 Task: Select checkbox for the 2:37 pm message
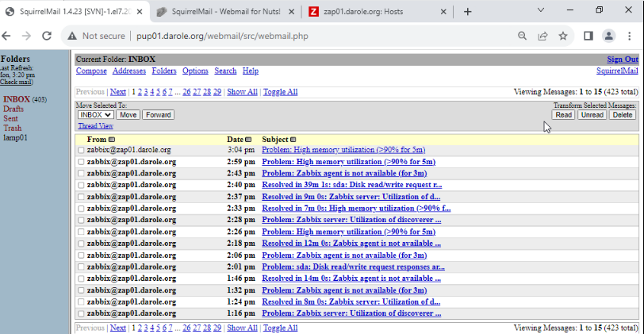(81, 197)
